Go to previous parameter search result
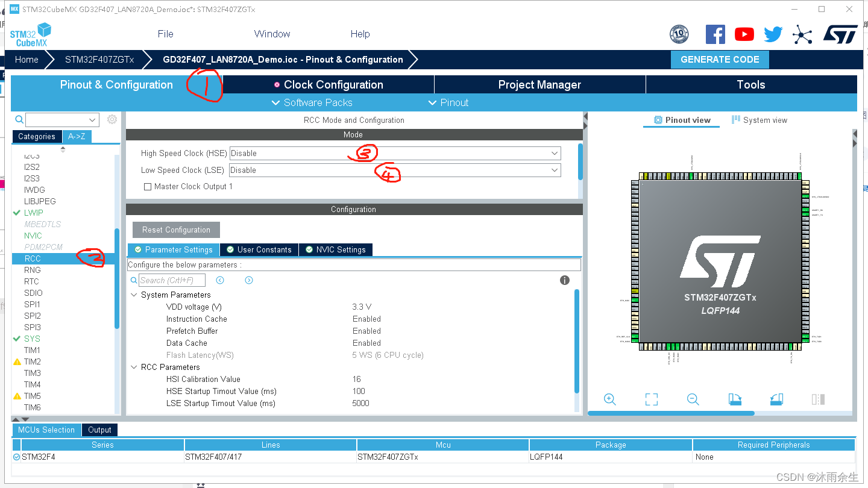 (220, 280)
